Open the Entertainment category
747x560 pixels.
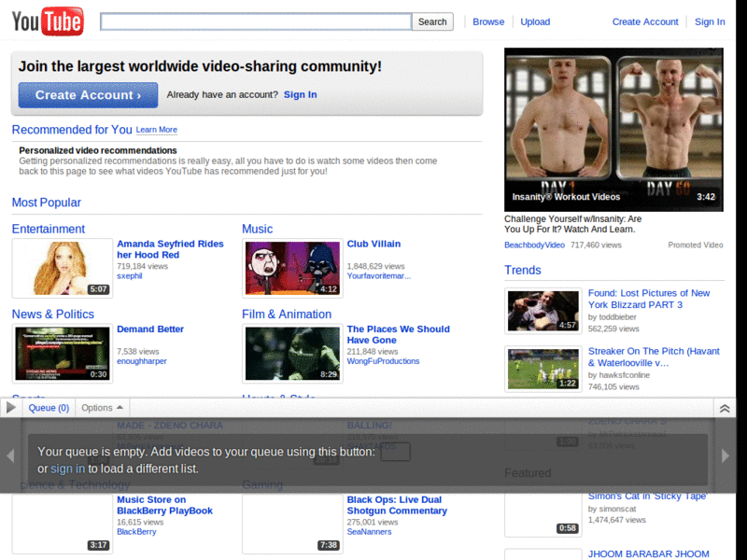click(x=49, y=229)
